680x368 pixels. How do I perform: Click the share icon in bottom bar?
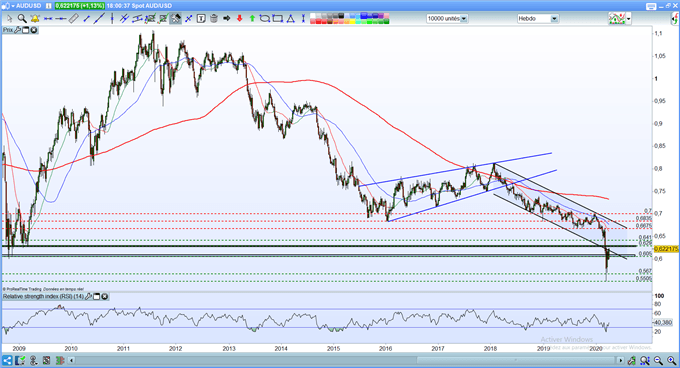click(x=7, y=360)
